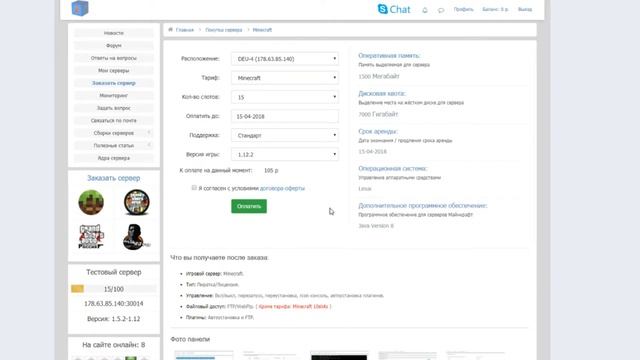Image resolution: width=640 pixels, height=360 pixels.
Task: Open the dark console panel photo thumbnail
Action: [339, 355]
